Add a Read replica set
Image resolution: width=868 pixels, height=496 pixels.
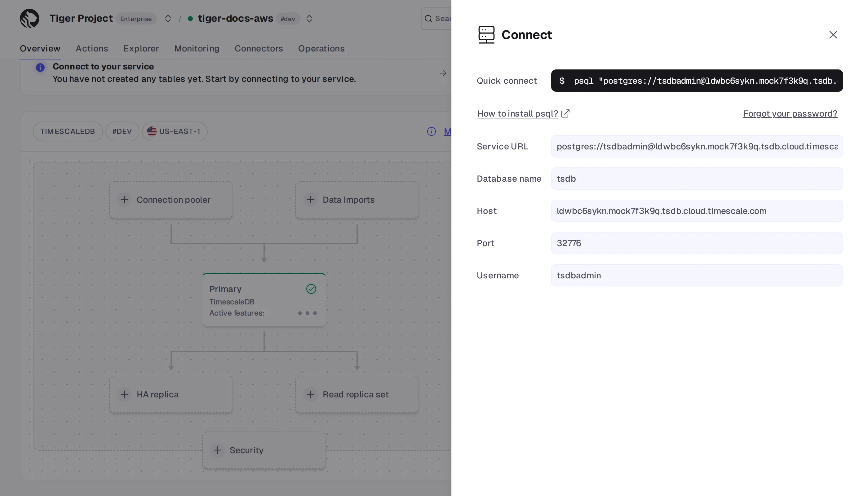coord(357,395)
